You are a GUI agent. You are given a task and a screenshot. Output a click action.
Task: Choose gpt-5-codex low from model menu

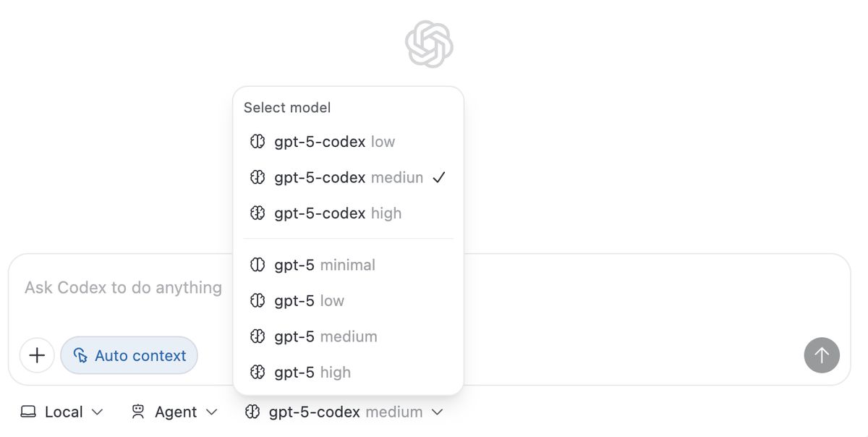pyautogui.click(x=334, y=142)
